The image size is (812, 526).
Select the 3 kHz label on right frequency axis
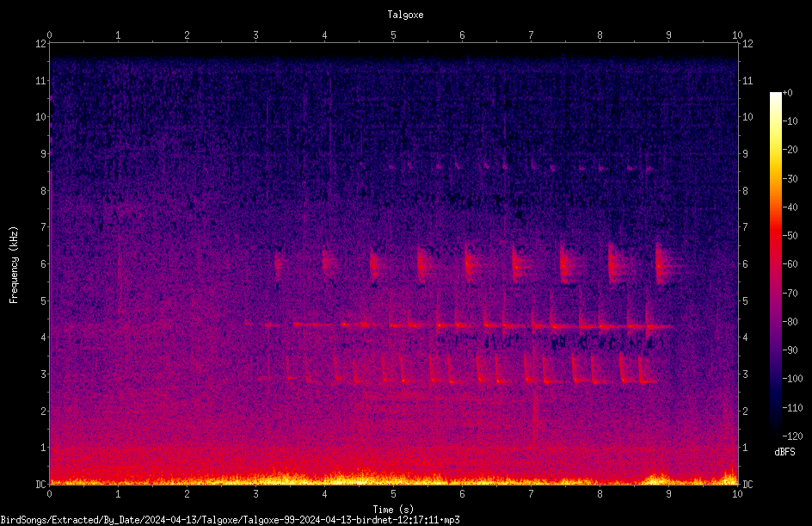[745, 374]
